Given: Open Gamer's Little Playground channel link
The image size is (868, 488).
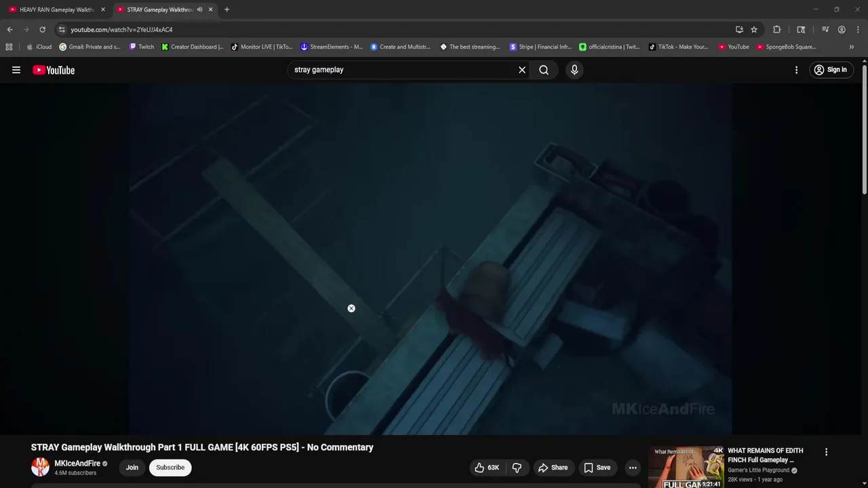Looking at the screenshot, I should 758,470.
